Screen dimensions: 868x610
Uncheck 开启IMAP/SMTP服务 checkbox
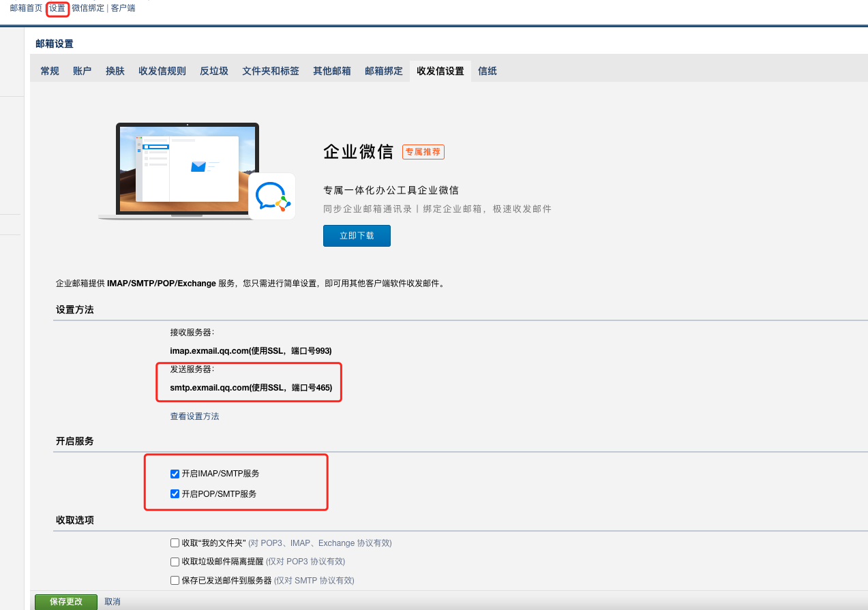coord(175,474)
